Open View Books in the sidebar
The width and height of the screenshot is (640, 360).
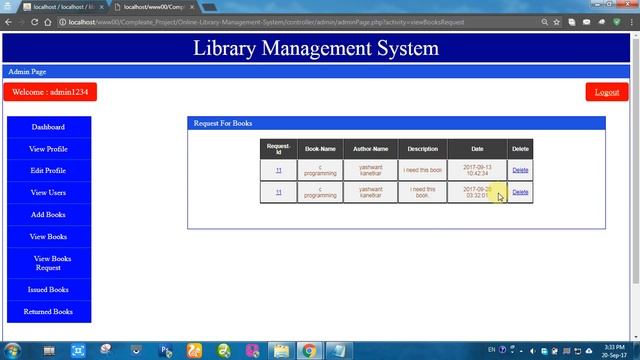point(49,237)
